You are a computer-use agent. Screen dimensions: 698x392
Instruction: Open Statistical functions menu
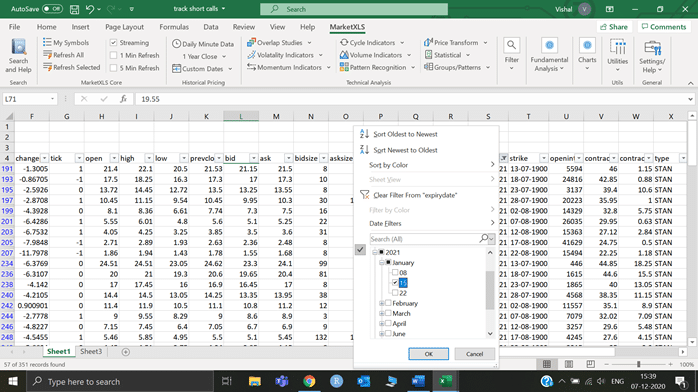tap(447, 55)
